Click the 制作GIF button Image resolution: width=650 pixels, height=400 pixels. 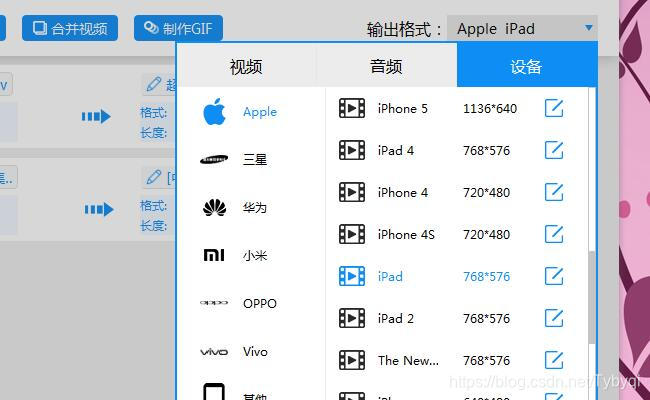(x=178, y=28)
